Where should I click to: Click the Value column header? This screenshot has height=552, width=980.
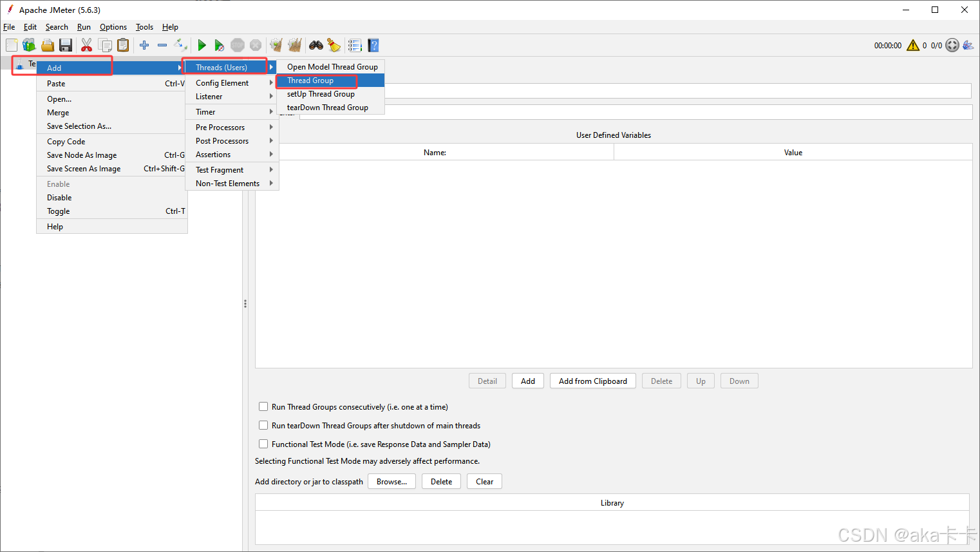click(x=793, y=153)
